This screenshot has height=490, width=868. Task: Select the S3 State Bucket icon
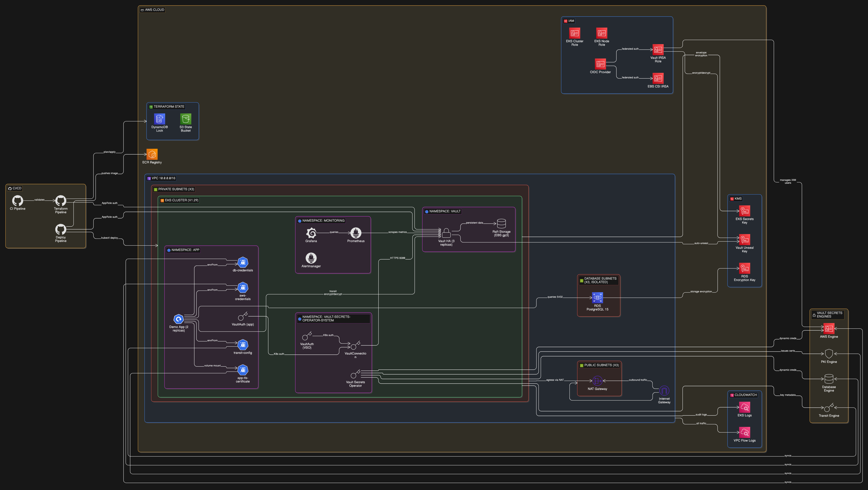(186, 119)
